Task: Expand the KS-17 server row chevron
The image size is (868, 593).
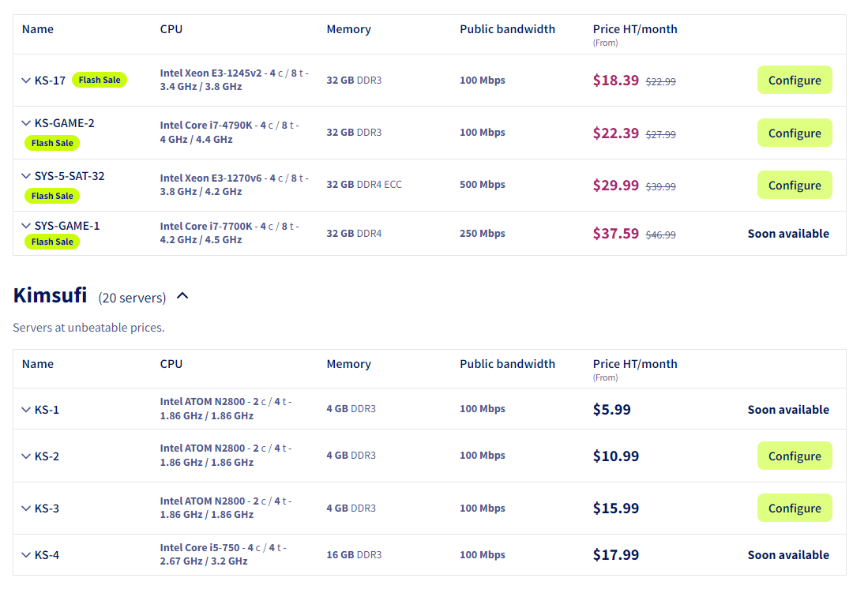Action: click(26, 81)
